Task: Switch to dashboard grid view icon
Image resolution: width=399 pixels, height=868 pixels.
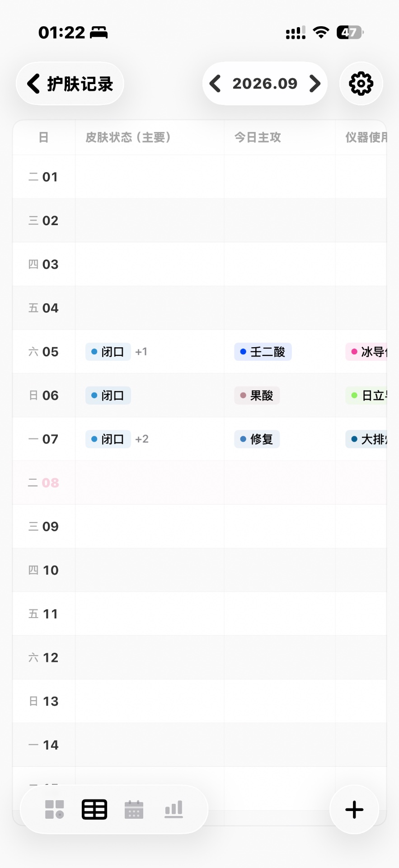Action: click(x=55, y=809)
